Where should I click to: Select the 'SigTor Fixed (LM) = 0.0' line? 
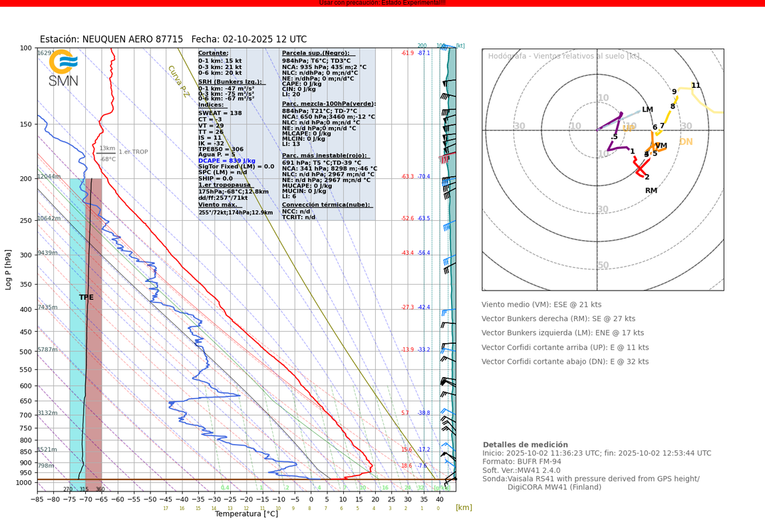[x=236, y=167]
